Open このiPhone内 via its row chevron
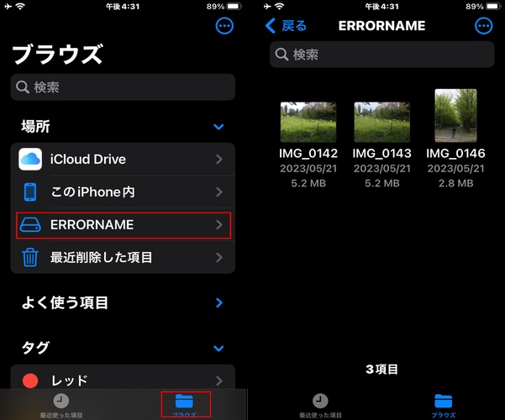The width and height of the screenshot is (505, 420). pos(219,192)
